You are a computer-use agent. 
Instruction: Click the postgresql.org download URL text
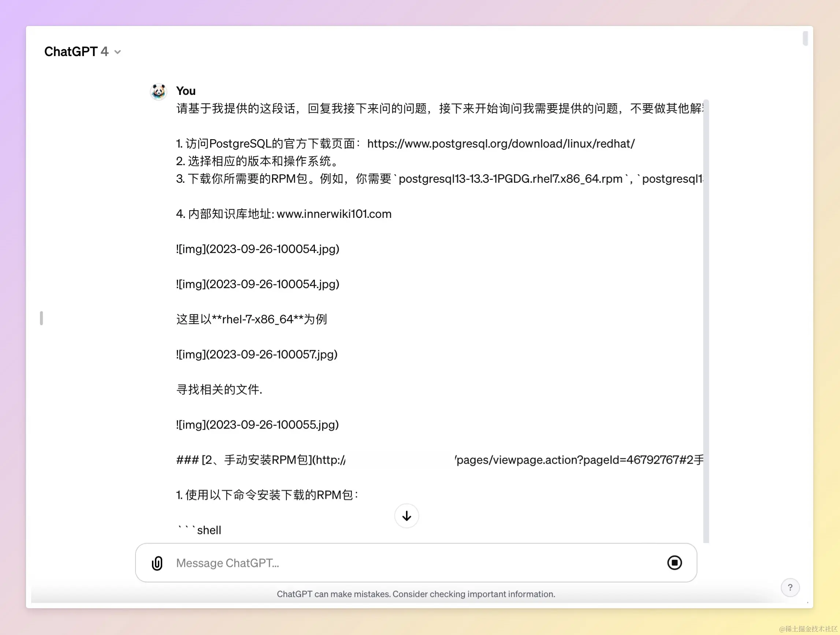(501, 144)
